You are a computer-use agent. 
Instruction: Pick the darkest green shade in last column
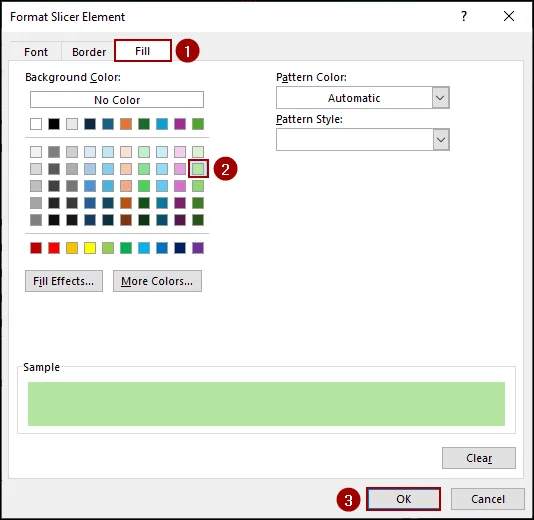point(198,220)
